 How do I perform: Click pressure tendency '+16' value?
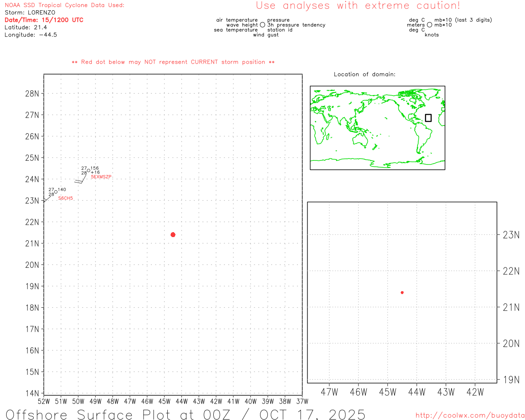95,173
